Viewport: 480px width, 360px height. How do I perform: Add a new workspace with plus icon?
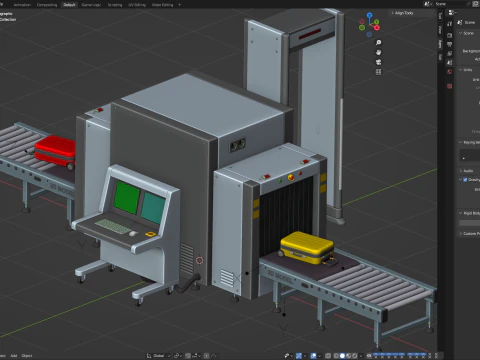[179, 5]
